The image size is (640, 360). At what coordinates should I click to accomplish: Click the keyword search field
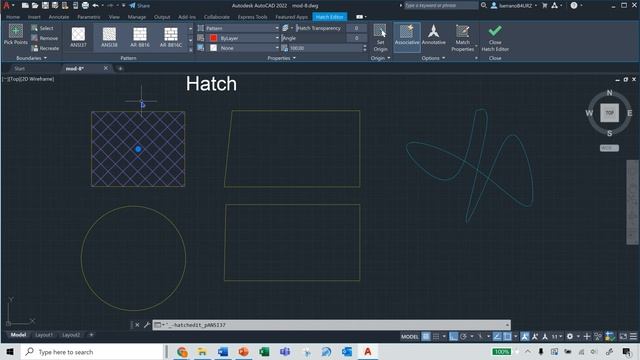[441, 5]
